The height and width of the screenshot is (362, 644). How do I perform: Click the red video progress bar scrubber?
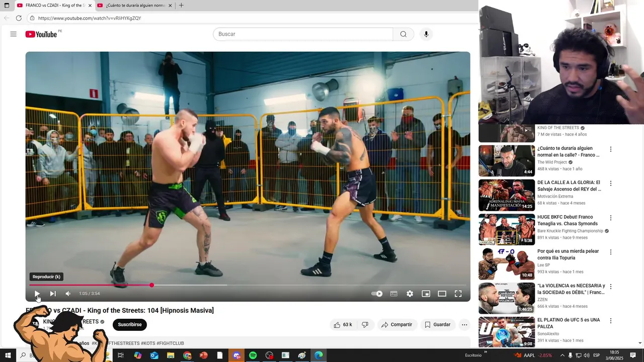coord(151,285)
